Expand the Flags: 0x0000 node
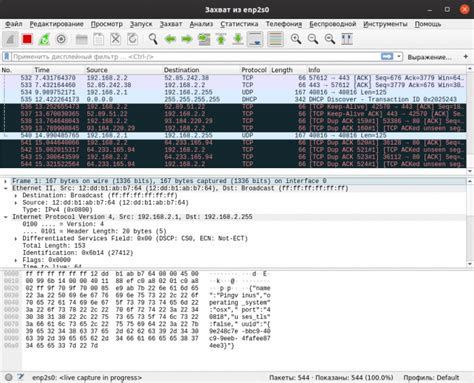The image size is (474, 383). (16, 260)
